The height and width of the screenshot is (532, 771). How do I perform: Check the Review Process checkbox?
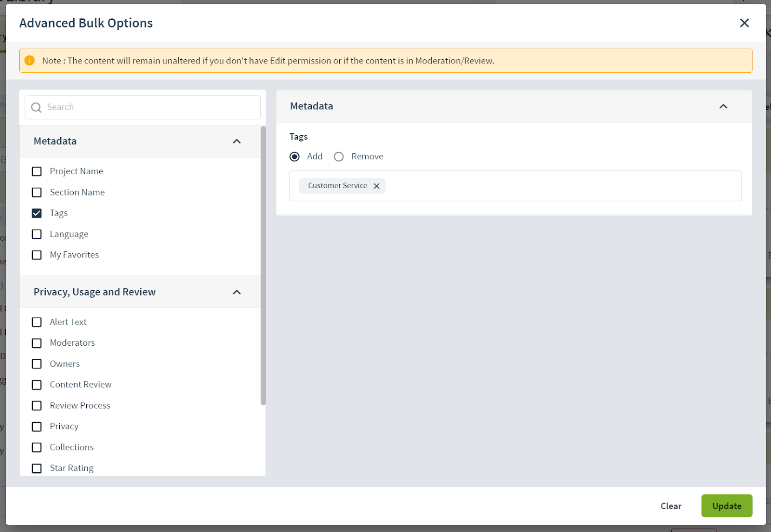point(37,406)
